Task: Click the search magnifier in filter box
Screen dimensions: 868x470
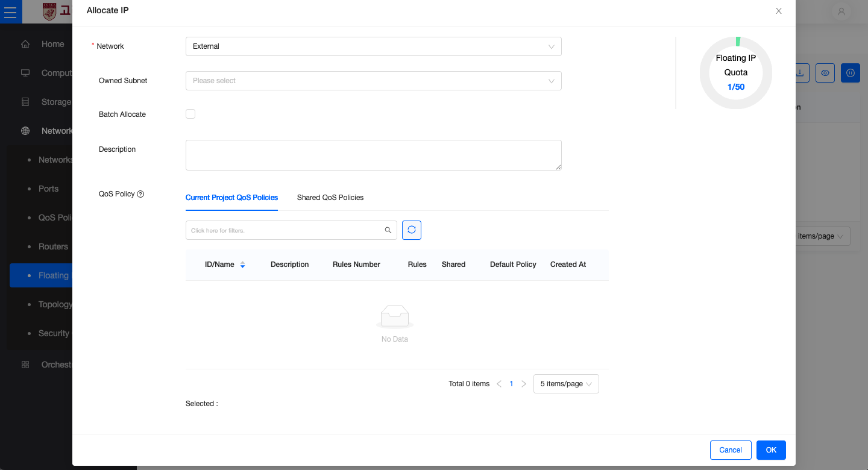Action: 388,230
